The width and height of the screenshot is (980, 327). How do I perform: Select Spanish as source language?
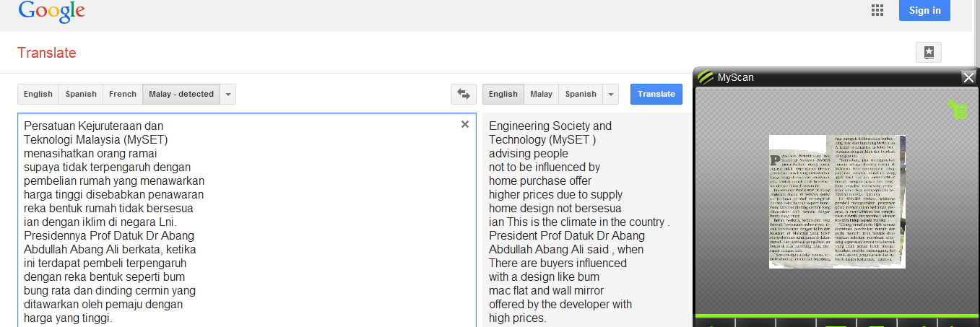coord(81,94)
